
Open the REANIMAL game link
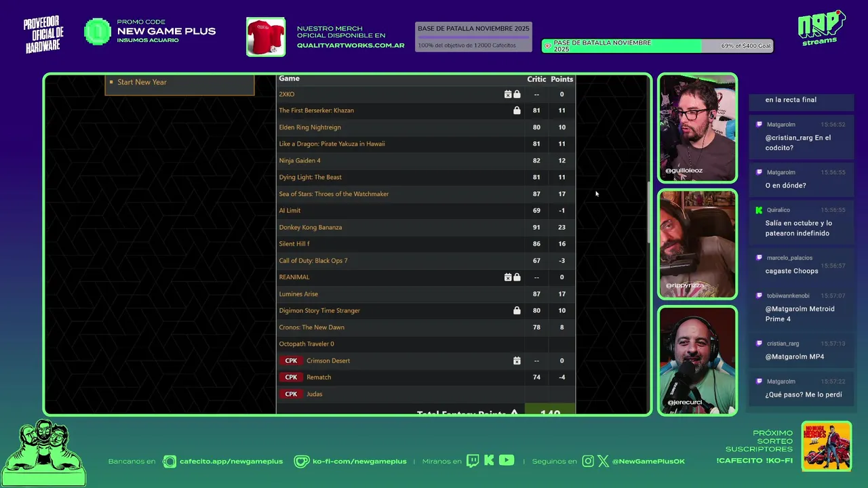tap(294, 277)
